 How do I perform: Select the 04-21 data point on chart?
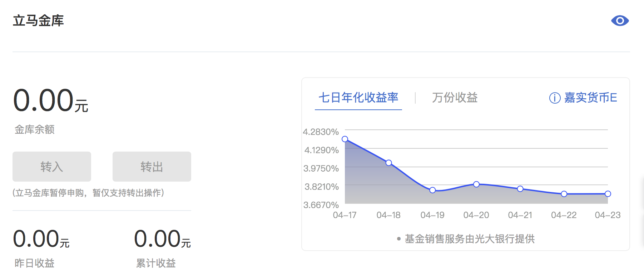pyautogui.click(x=520, y=189)
